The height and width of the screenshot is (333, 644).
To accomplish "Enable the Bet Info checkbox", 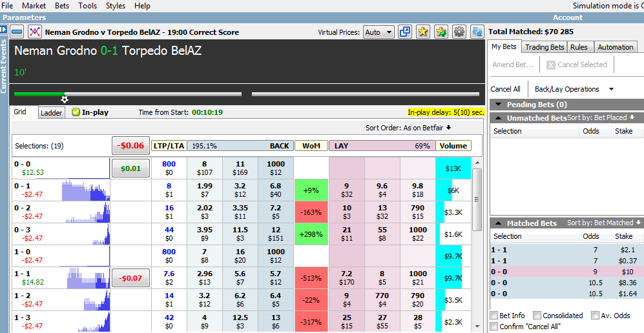I will 493,316.
